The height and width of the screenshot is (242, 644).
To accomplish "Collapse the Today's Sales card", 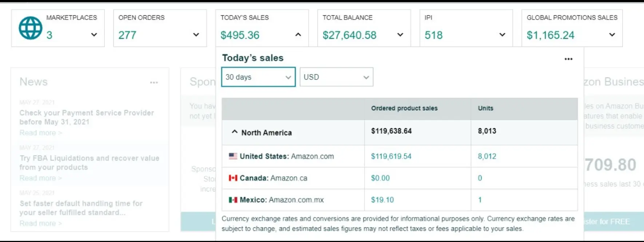I will point(298,35).
